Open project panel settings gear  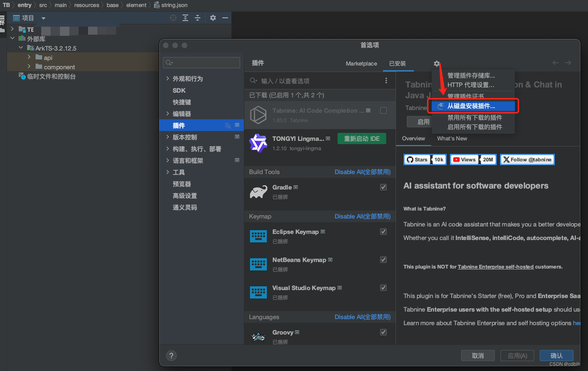[213, 18]
